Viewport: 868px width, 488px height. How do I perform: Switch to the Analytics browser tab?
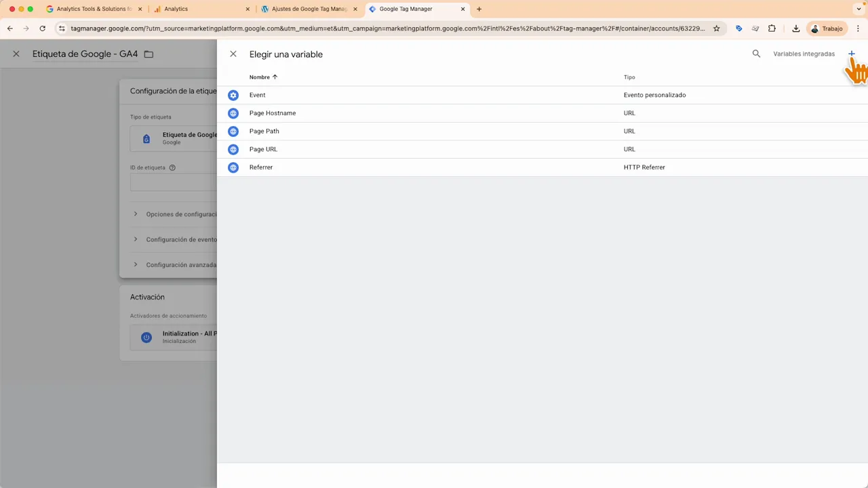[x=176, y=9]
